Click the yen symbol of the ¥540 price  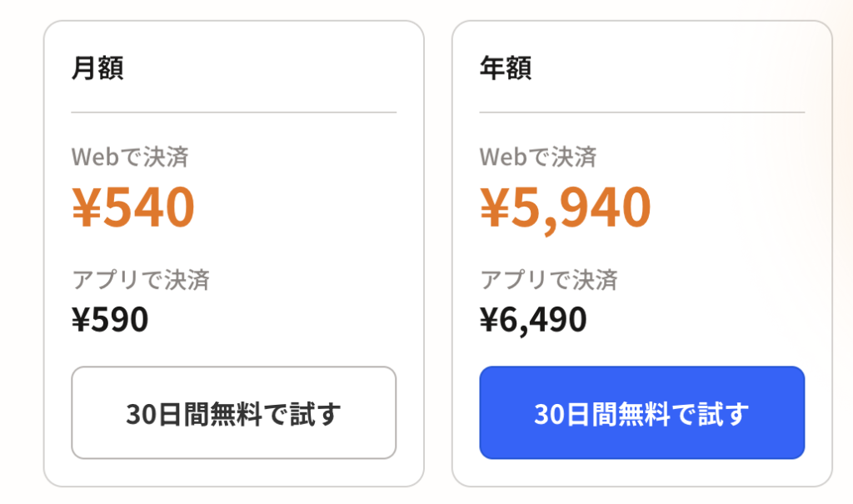pos(86,207)
